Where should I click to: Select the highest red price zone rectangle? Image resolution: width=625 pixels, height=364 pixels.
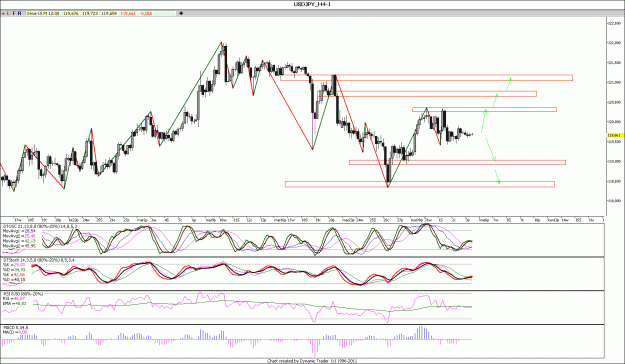426,78
